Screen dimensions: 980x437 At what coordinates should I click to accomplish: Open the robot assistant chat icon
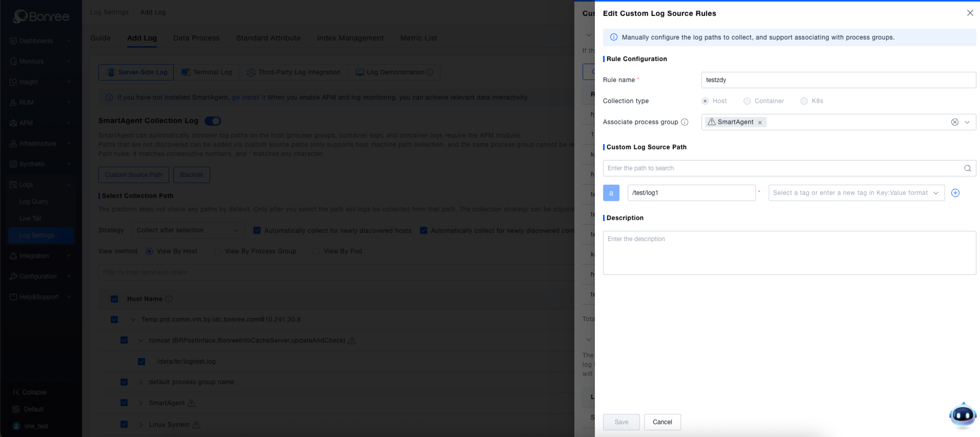point(963,415)
